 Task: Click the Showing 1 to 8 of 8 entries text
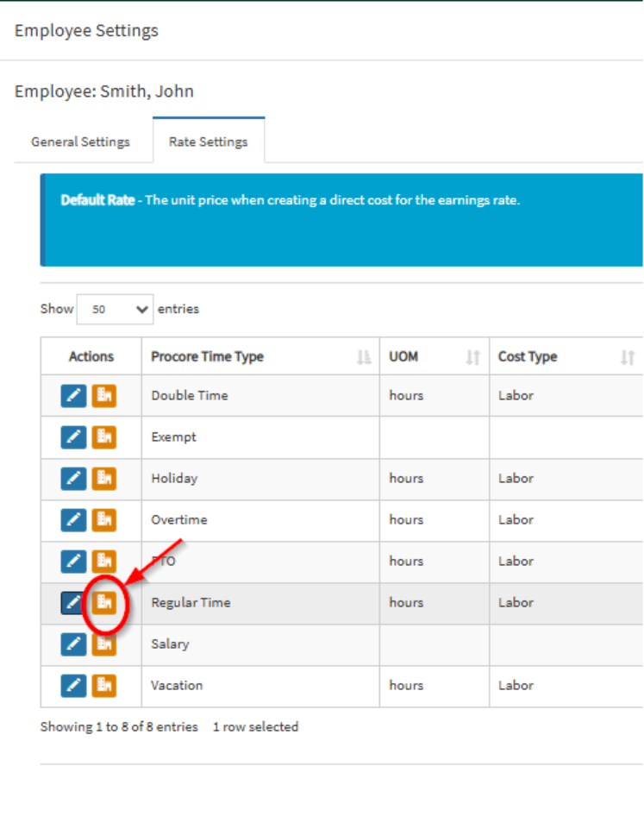(x=119, y=727)
